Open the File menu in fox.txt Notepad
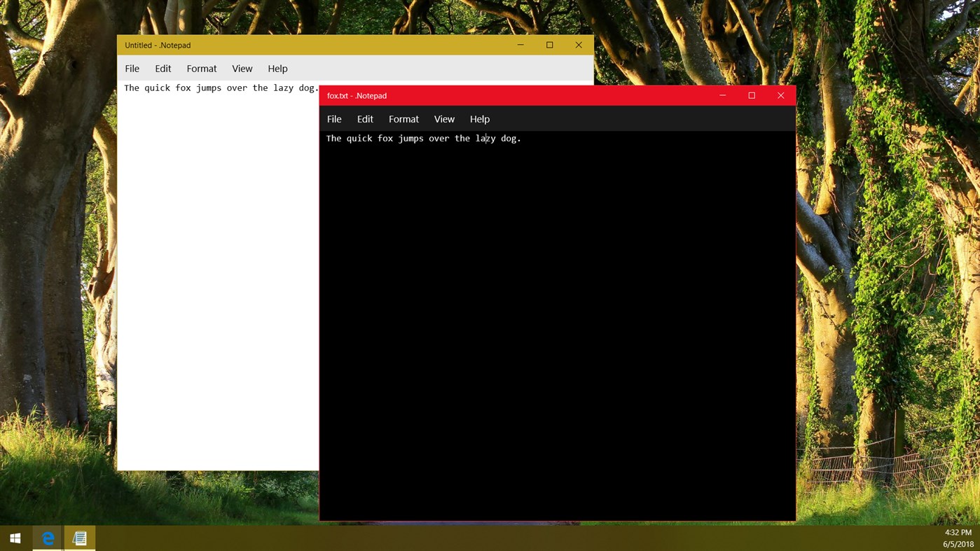The height and width of the screenshot is (551, 980). pyautogui.click(x=334, y=119)
